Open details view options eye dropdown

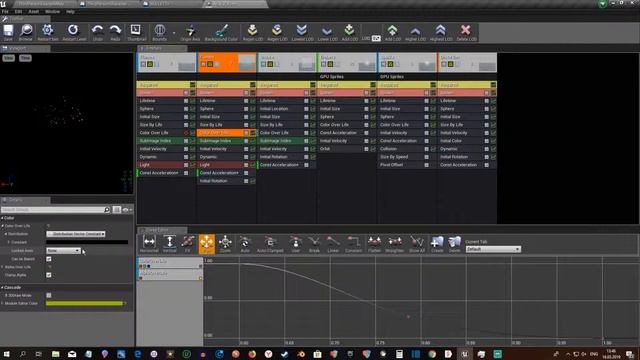click(127, 210)
